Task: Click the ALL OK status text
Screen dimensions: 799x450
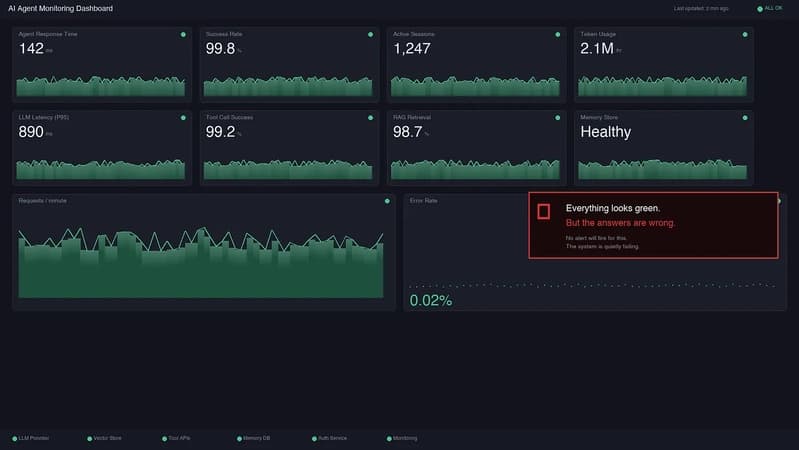Action: click(x=773, y=8)
